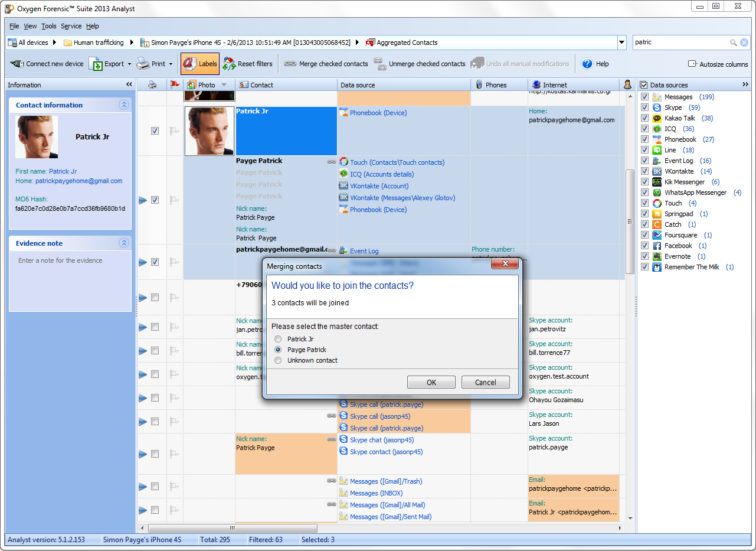
Task: Choose Unknown contact as master contact
Action: coord(278,360)
